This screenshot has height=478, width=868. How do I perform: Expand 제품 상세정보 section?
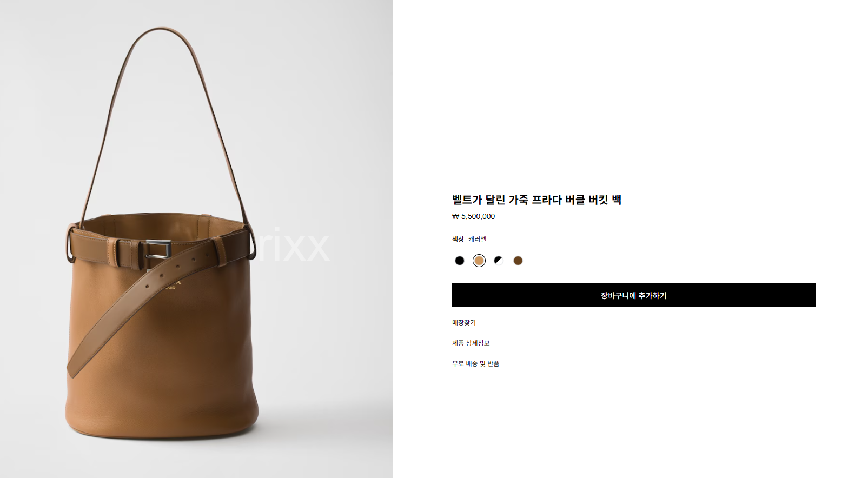coord(471,343)
